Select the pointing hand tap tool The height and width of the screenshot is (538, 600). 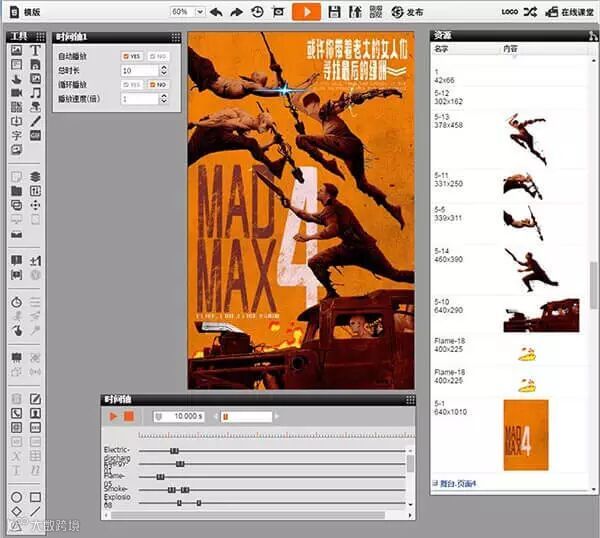pos(16,331)
